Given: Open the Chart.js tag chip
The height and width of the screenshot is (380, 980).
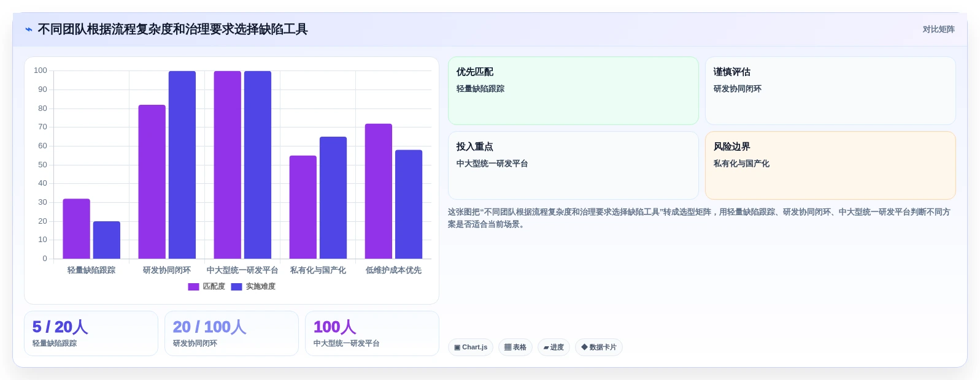Looking at the screenshot, I should tap(471, 348).
